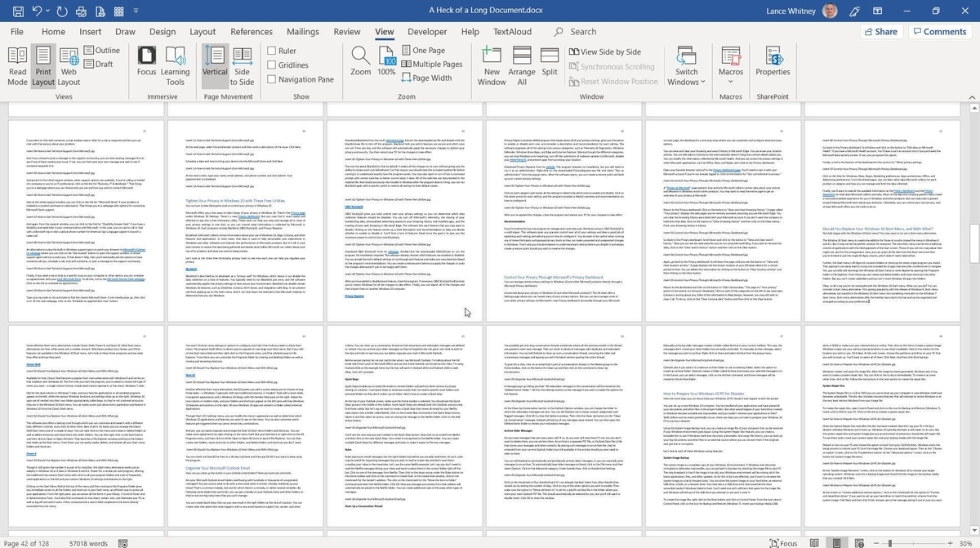Screen dimensions: 980x548
Task: Click the Share button
Action: pyautogui.click(x=880, y=32)
